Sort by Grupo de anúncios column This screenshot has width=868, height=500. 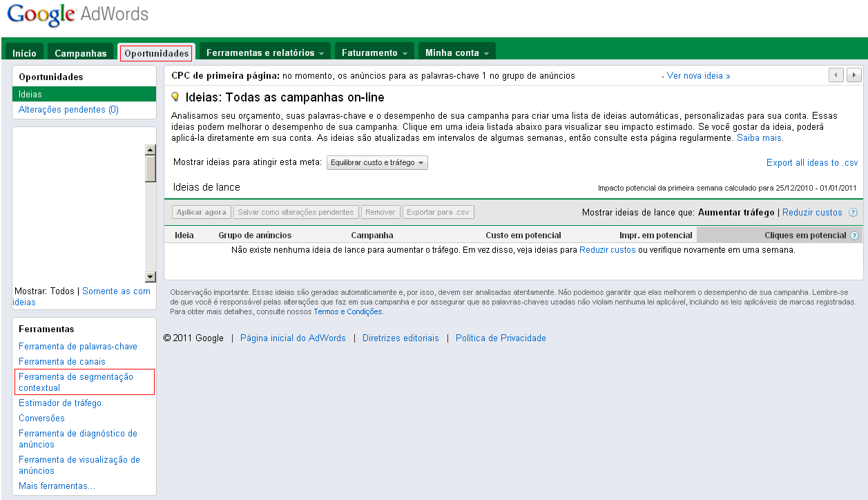click(255, 235)
